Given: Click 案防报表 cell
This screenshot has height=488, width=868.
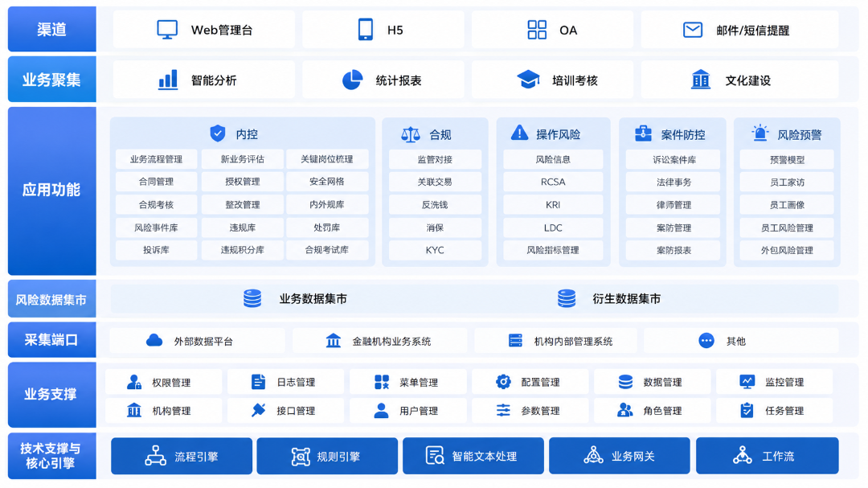Looking at the screenshot, I should (x=674, y=250).
